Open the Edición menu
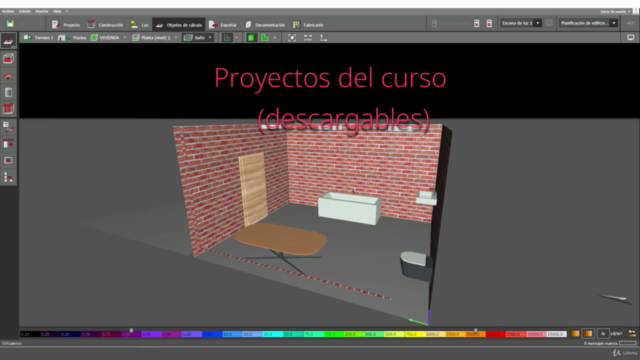The width and height of the screenshot is (640, 360). 25,11
